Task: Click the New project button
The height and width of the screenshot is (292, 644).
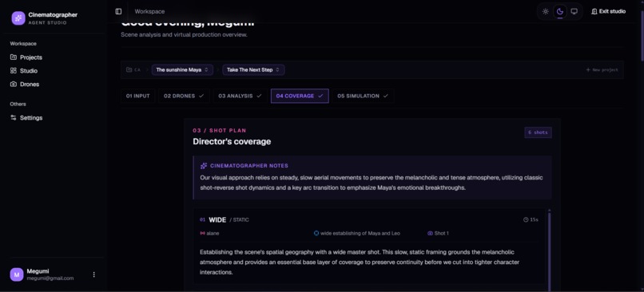Action: click(602, 69)
